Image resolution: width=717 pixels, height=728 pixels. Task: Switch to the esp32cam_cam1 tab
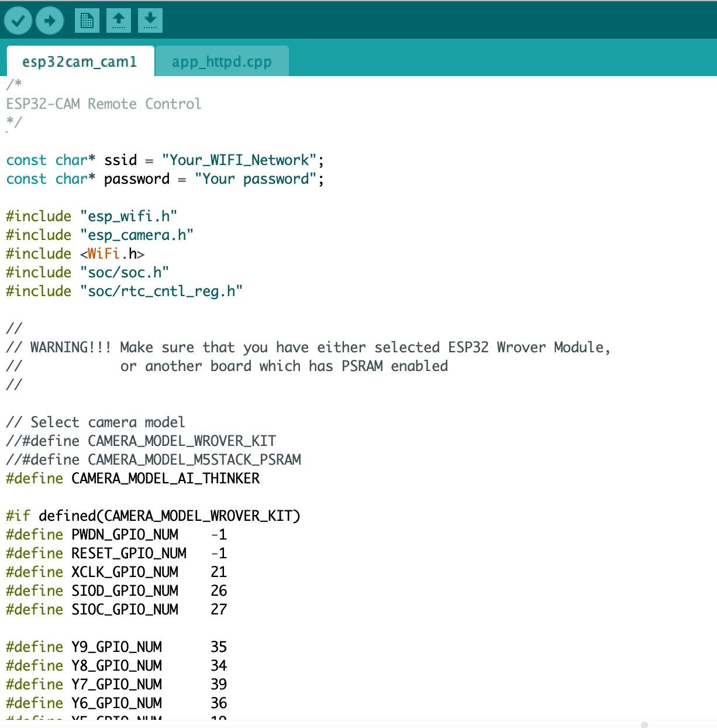(80, 61)
